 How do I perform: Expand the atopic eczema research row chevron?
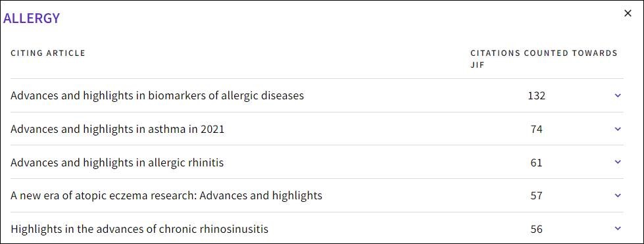(618, 195)
